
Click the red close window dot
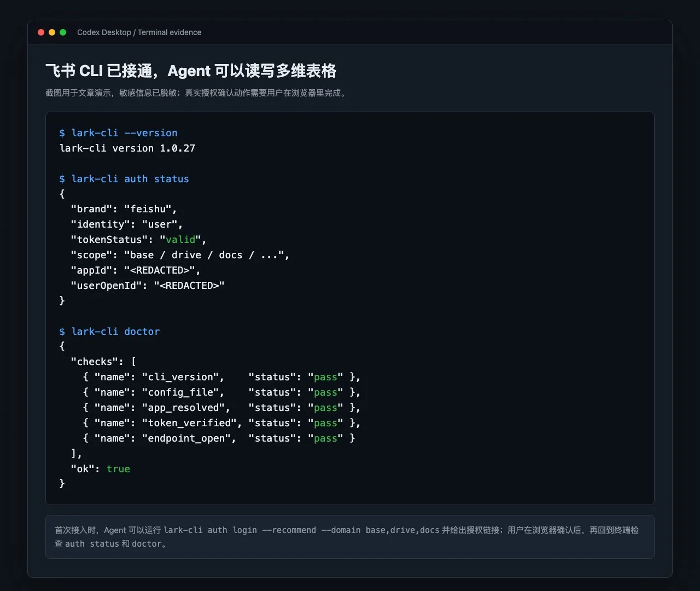(41, 32)
